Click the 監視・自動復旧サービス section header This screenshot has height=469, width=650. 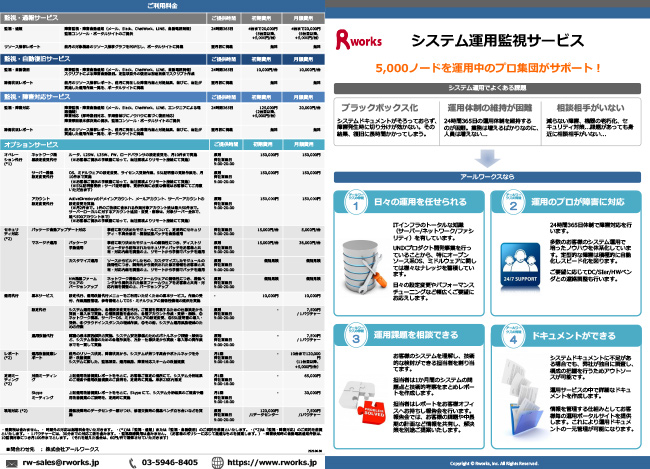pyautogui.click(x=103, y=59)
